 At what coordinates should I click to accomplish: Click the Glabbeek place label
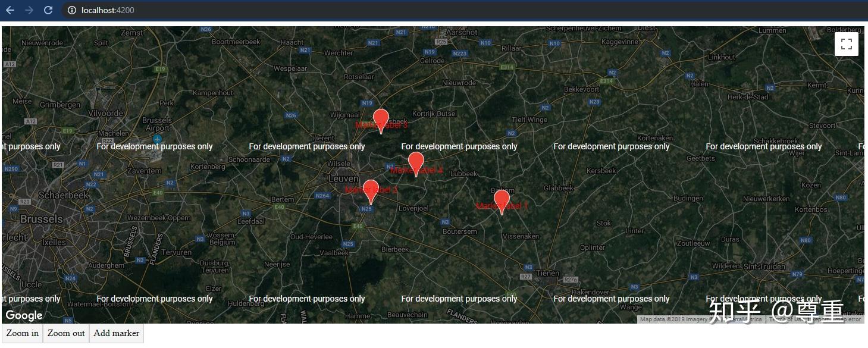click(559, 188)
